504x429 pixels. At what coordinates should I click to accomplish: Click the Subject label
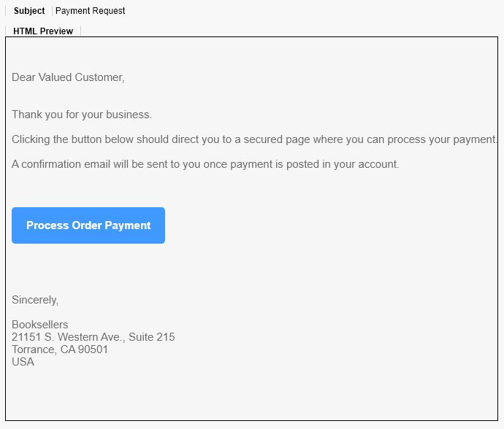29,11
